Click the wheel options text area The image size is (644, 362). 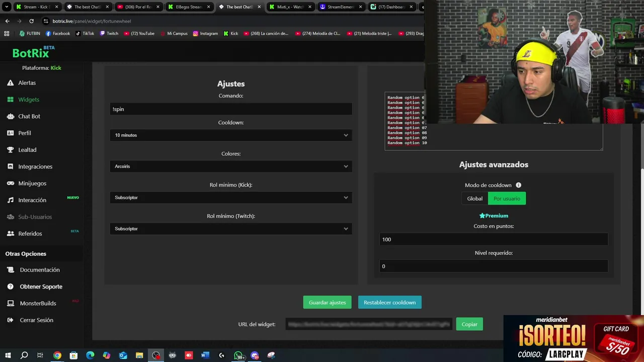pyautogui.click(x=494, y=121)
